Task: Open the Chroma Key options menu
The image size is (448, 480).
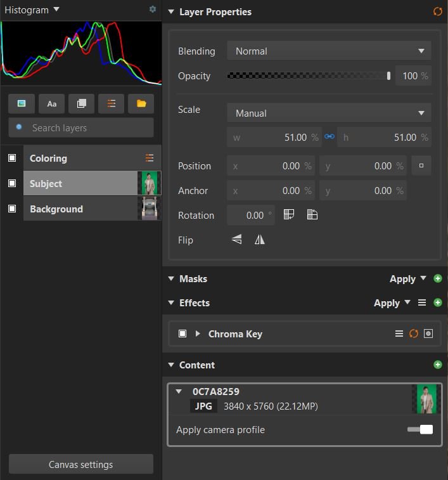Action: [399, 334]
